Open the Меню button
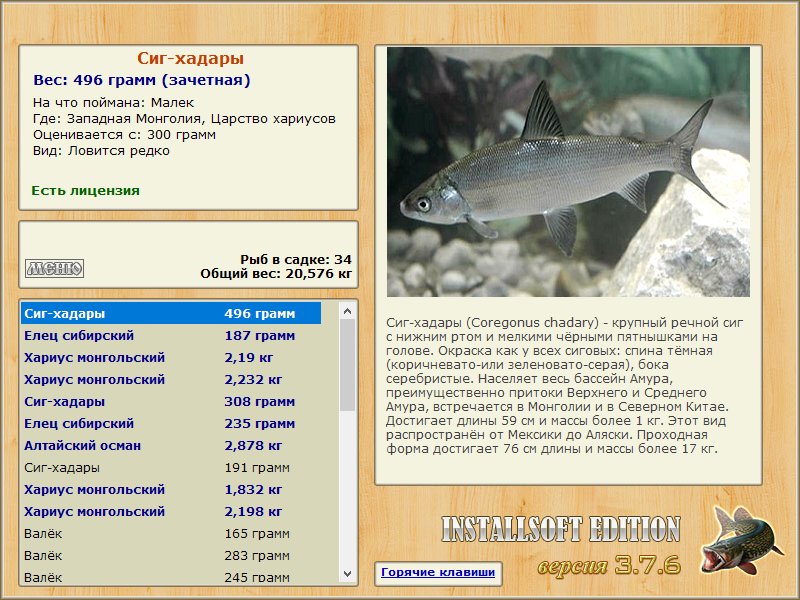Viewport: 800px width, 600px height. point(54,268)
